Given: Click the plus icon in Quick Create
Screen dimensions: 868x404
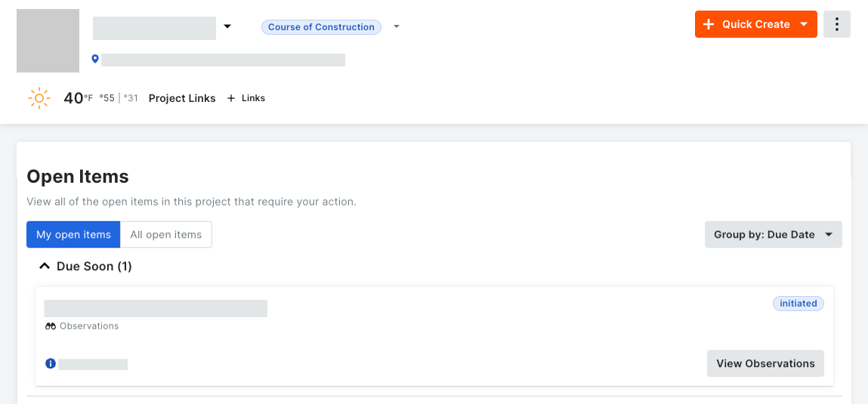Looking at the screenshot, I should click(708, 24).
